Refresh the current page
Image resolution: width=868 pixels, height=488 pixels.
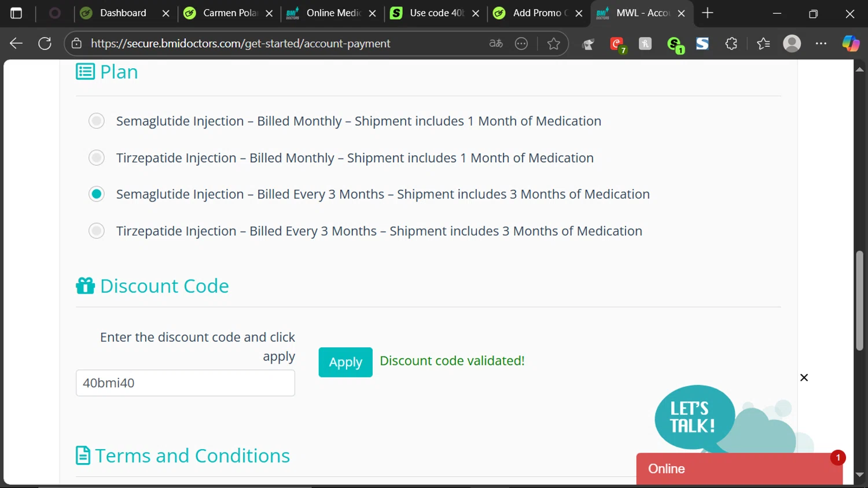click(x=45, y=43)
